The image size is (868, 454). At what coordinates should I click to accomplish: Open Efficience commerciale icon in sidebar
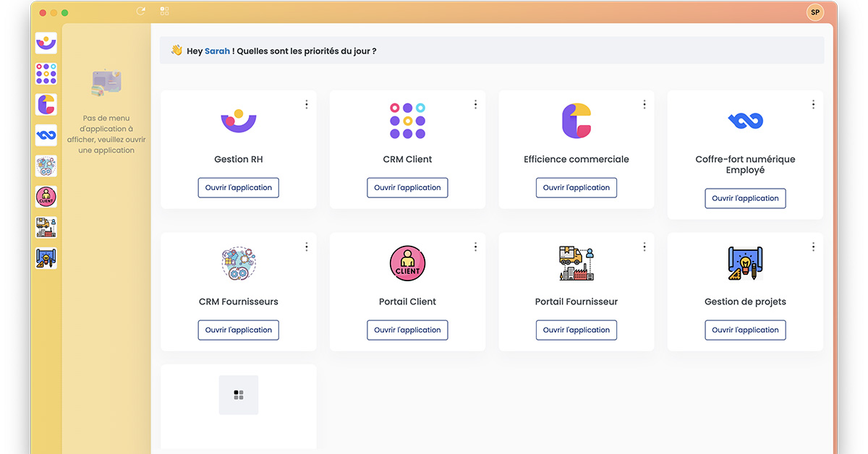pyautogui.click(x=46, y=104)
